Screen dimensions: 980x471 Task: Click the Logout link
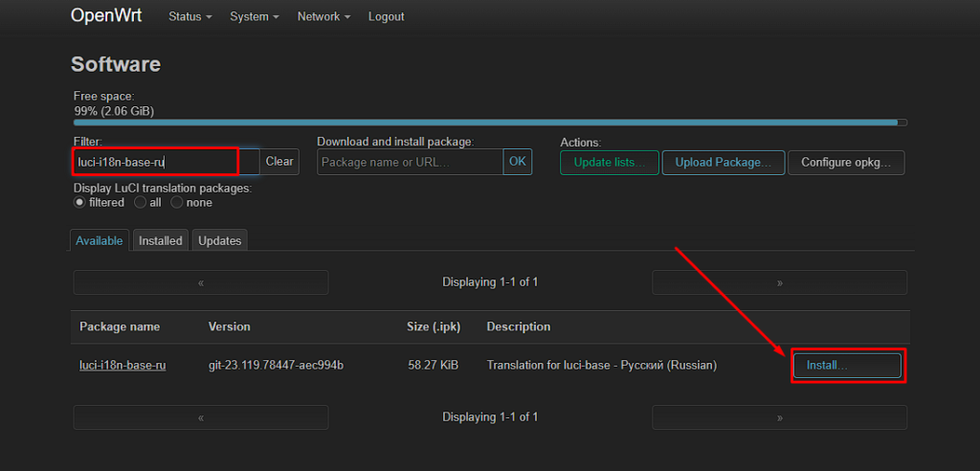pyautogui.click(x=387, y=17)
